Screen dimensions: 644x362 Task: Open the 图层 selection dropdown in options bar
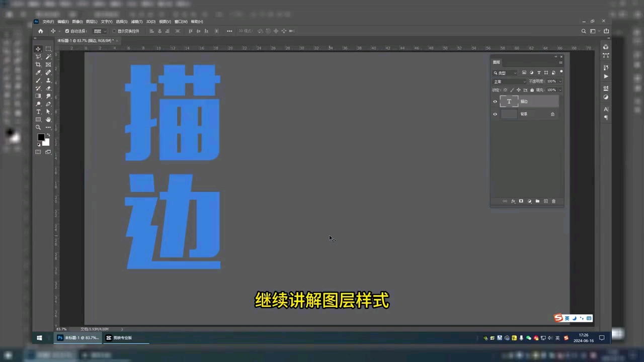point(99,31)
